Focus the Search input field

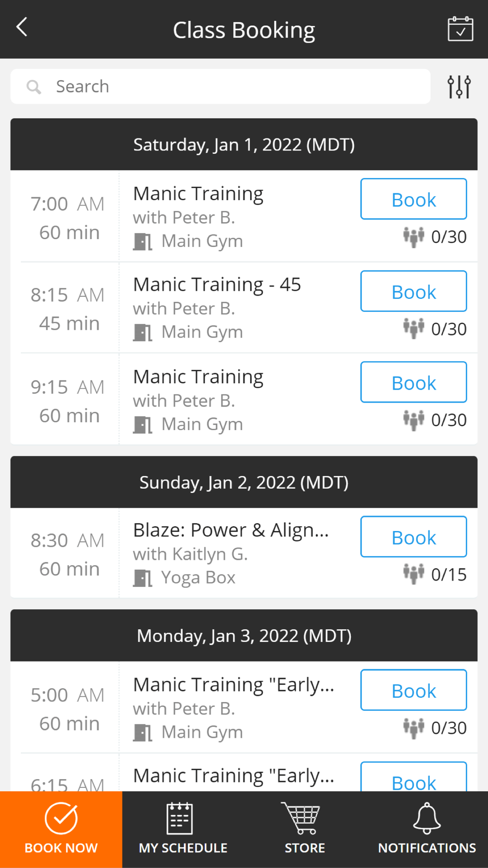(221, 86)
